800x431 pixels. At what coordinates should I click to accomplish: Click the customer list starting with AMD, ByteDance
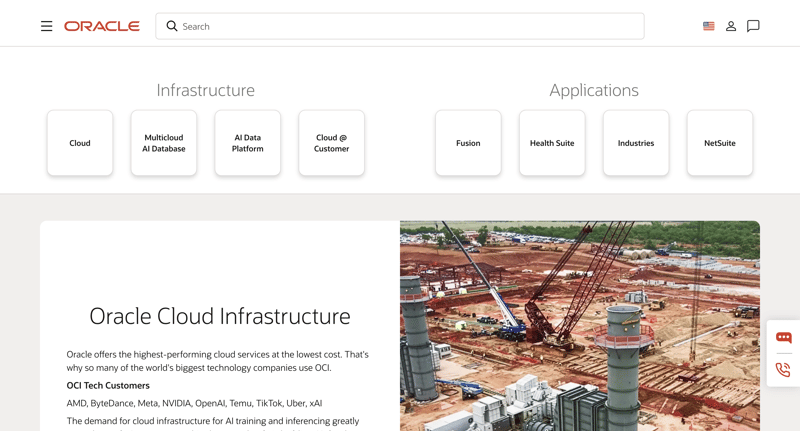(x=194, y=403)
